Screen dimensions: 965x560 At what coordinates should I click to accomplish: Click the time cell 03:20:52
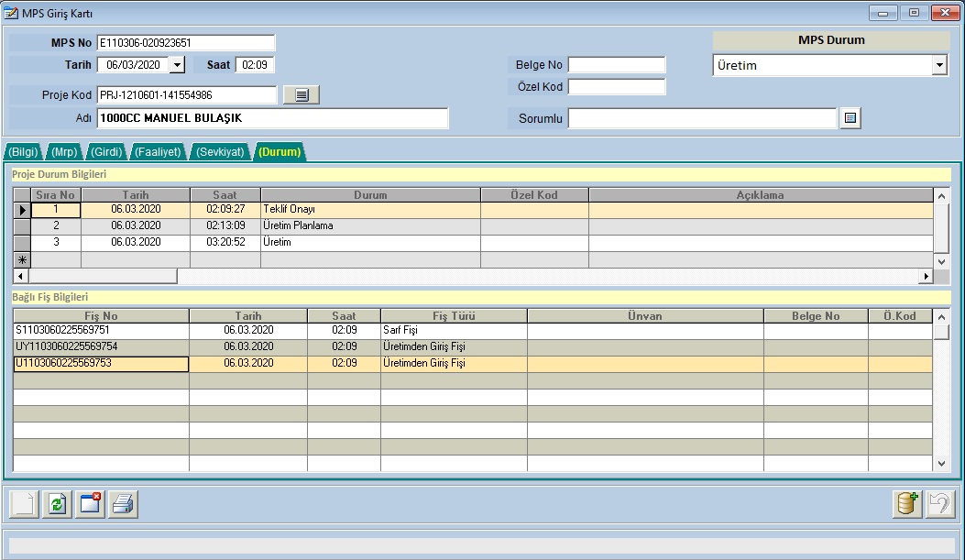(x=225, y=243)
